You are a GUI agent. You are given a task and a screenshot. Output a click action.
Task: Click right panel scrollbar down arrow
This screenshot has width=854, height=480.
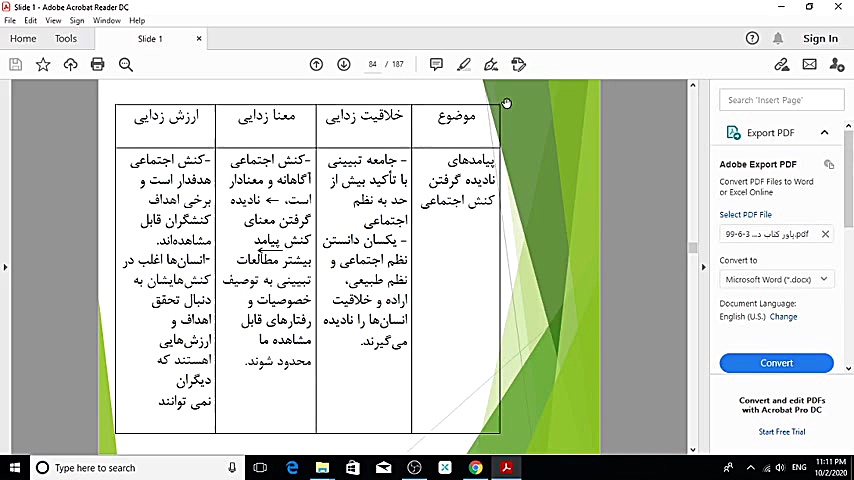click(x=849, y=368)
